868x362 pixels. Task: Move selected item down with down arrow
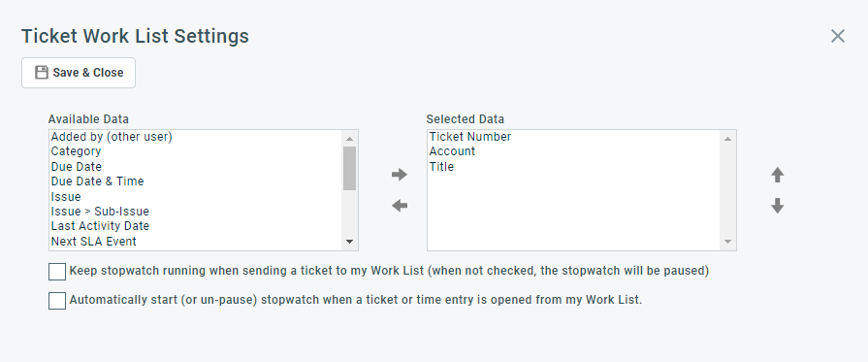click(777, 206)
